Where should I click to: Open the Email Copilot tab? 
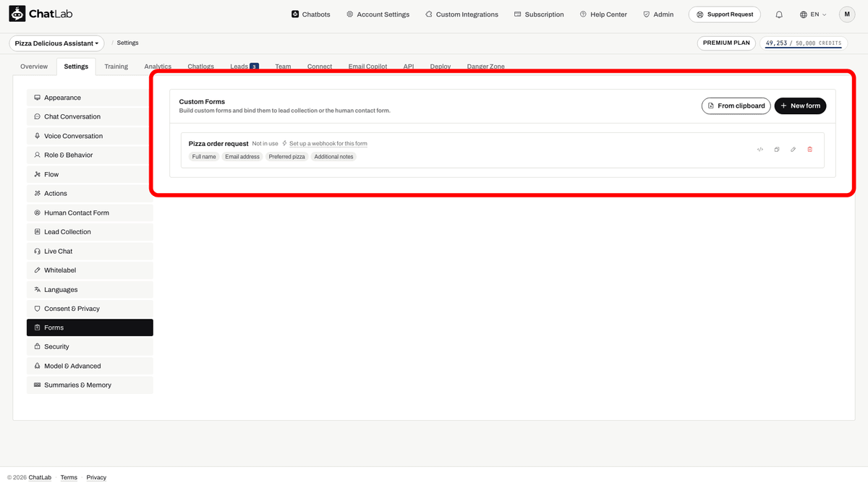click(367, 67)
